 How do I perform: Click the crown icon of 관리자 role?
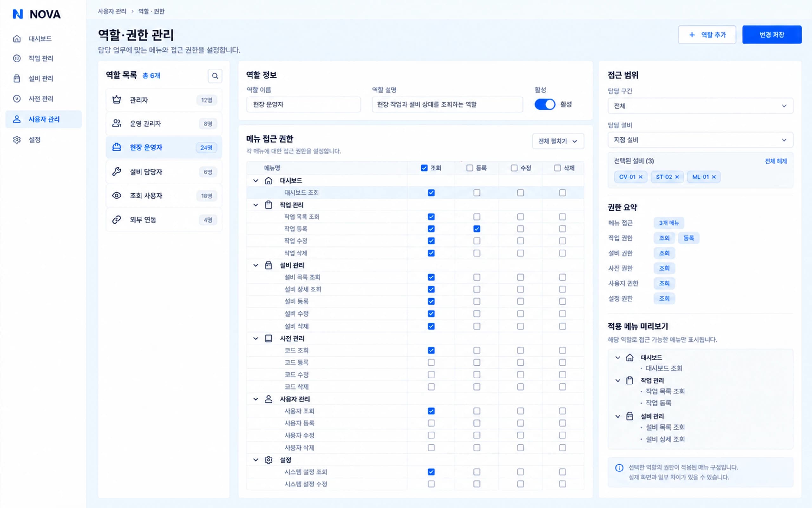tap(116, 100)
